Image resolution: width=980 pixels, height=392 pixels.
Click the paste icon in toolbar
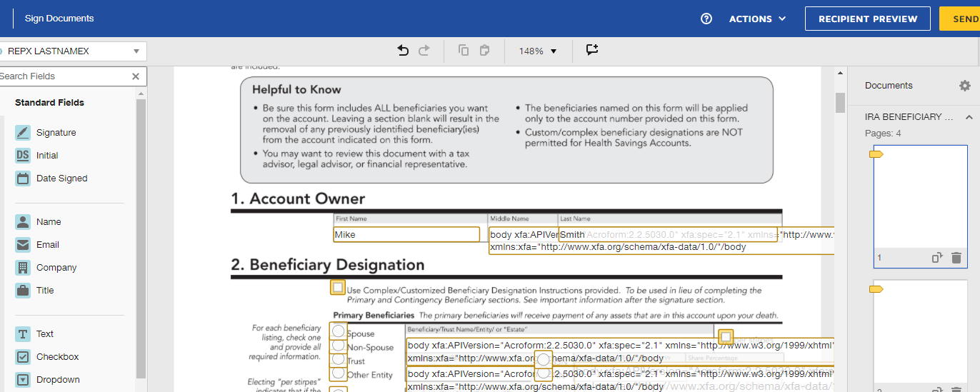(x=484, y=51)
